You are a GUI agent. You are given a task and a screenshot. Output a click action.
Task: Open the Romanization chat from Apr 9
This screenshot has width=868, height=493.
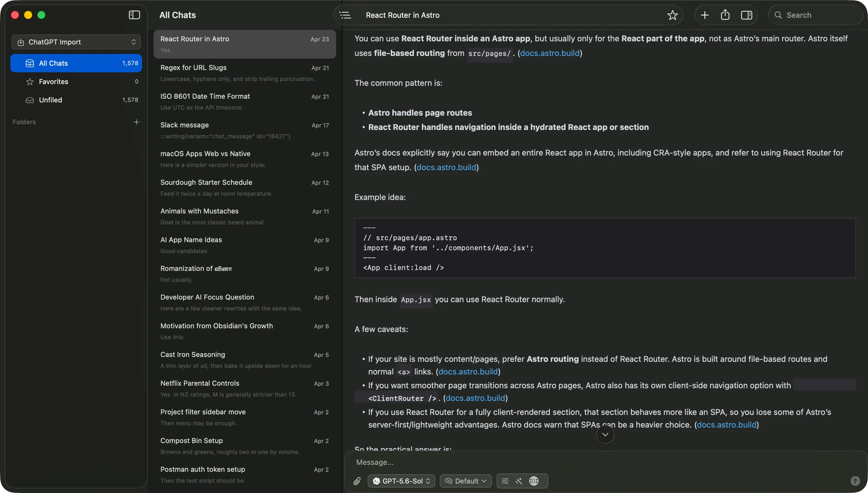(245, 273)
